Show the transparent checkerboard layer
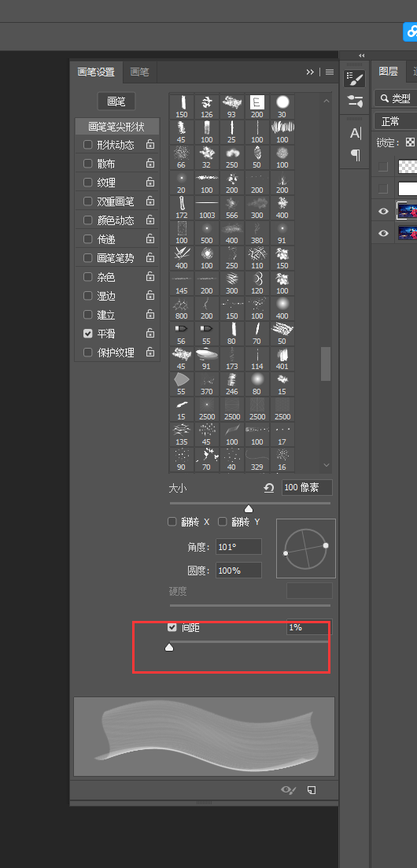This screenshot has width=417, height=868. (x=383, y=166)
